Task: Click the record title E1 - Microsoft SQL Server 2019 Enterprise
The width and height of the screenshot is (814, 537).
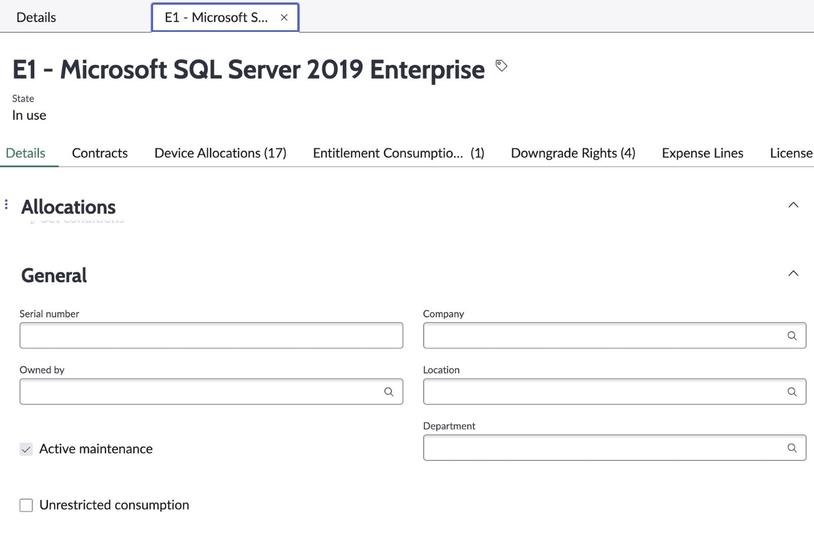Action: point(248,70)
